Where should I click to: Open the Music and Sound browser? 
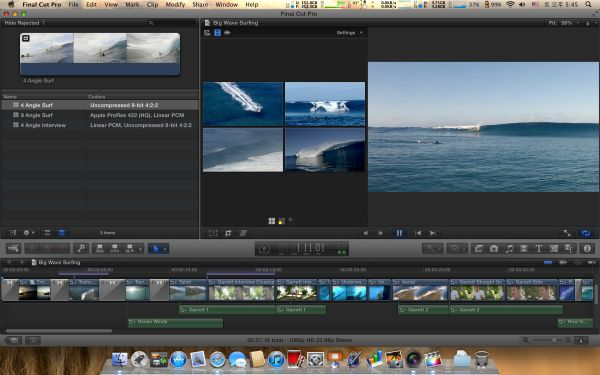pos(509,249)
